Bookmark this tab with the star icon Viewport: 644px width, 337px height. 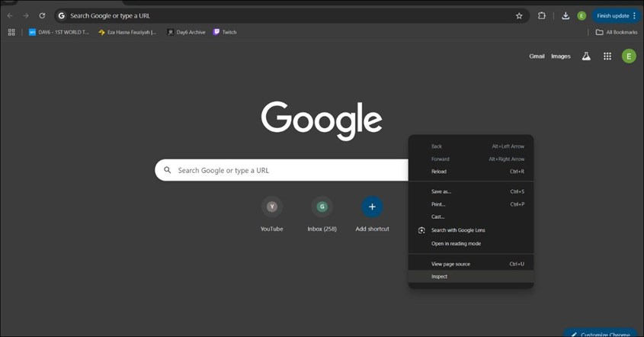click(x=519, y=15)
